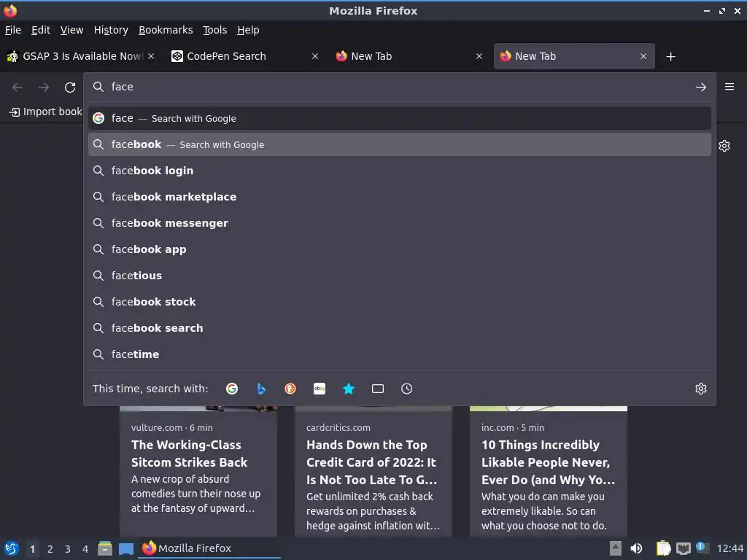747x560 pixels.
Task: Show desktop using the blue taskbar icon
Action: (x=126, y=549)
